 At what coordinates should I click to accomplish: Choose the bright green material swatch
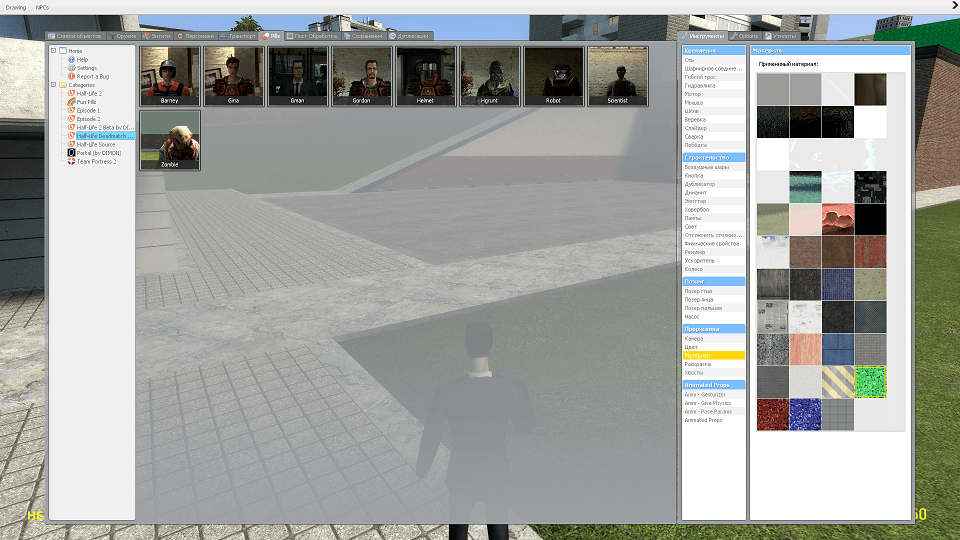[x=870, y=381]
